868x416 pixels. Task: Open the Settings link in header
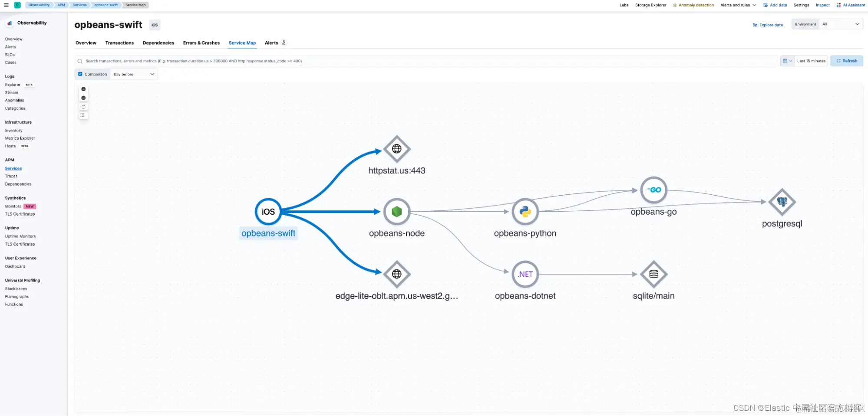(801, 5)
